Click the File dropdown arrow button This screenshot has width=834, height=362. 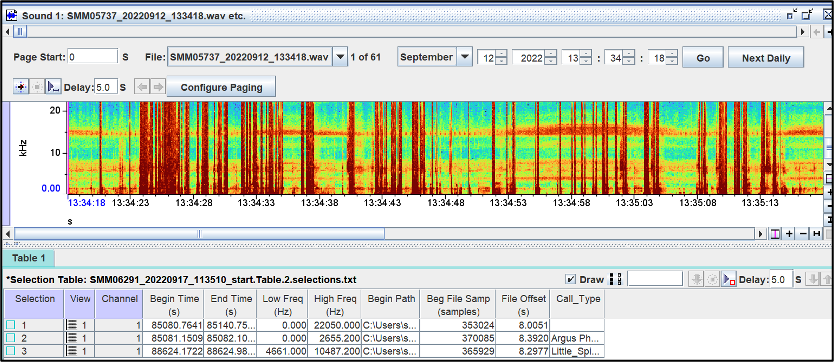[340, 57]
